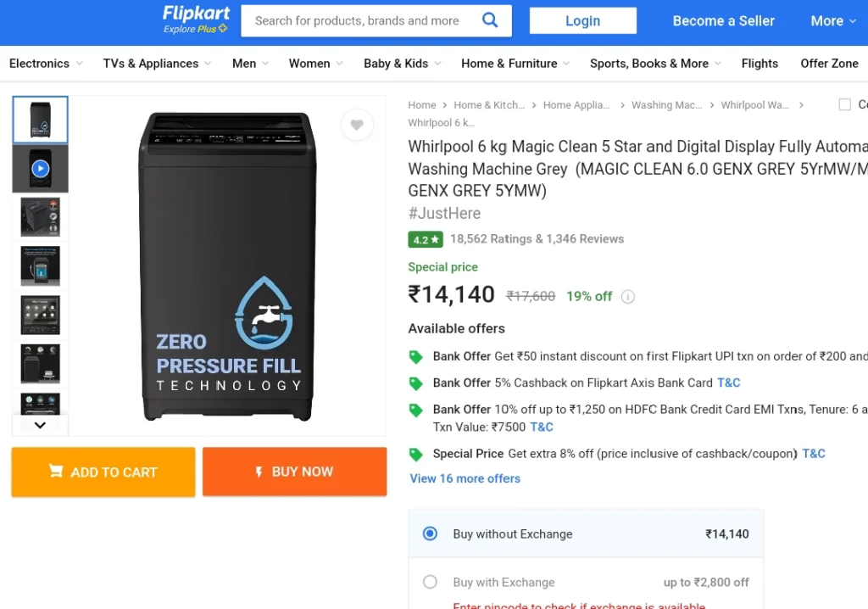Screen dimensions: 868x609
Task: Expand the Electronics category menu
Action: [x=46, y=64]
